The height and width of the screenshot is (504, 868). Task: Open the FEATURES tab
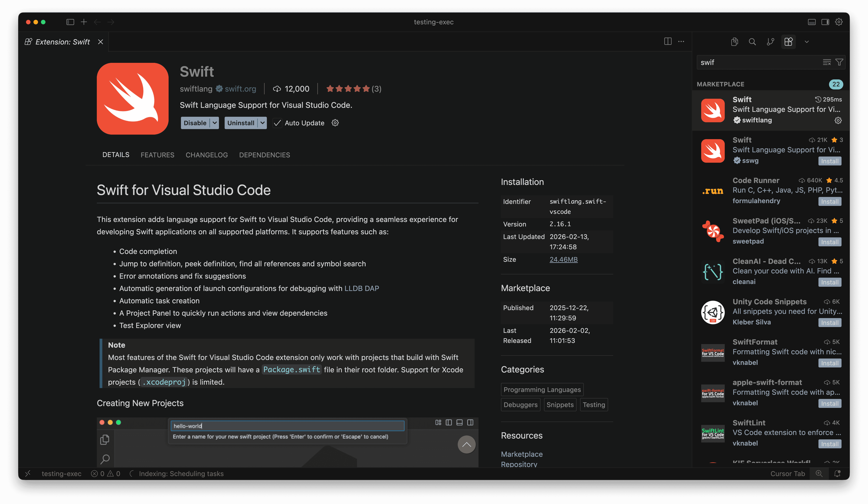(157, 155)
